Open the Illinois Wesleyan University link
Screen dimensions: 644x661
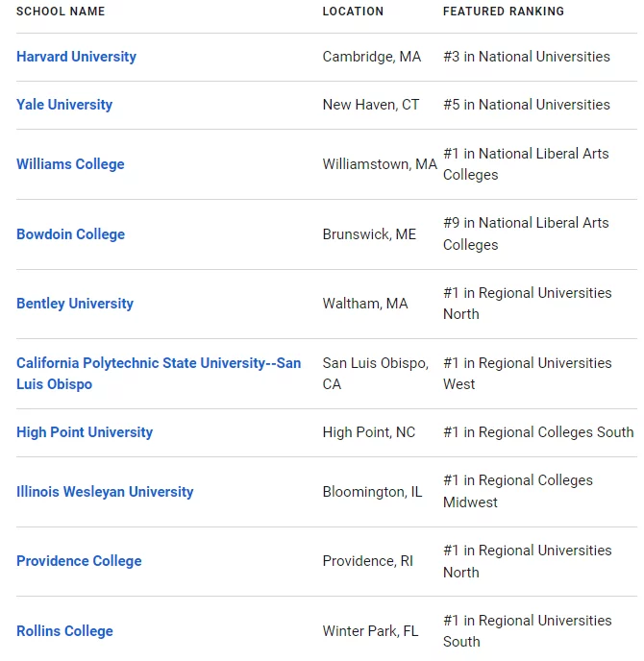click(x=105, y=492)
